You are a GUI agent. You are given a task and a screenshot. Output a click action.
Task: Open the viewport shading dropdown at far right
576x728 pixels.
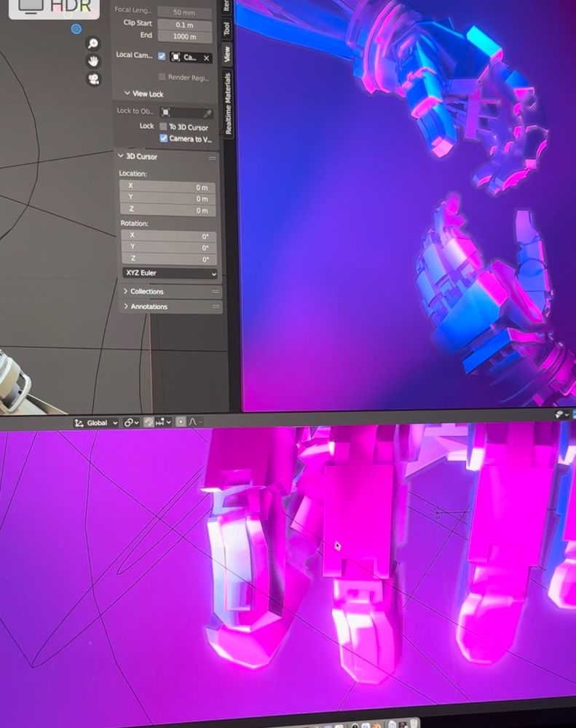562,414
